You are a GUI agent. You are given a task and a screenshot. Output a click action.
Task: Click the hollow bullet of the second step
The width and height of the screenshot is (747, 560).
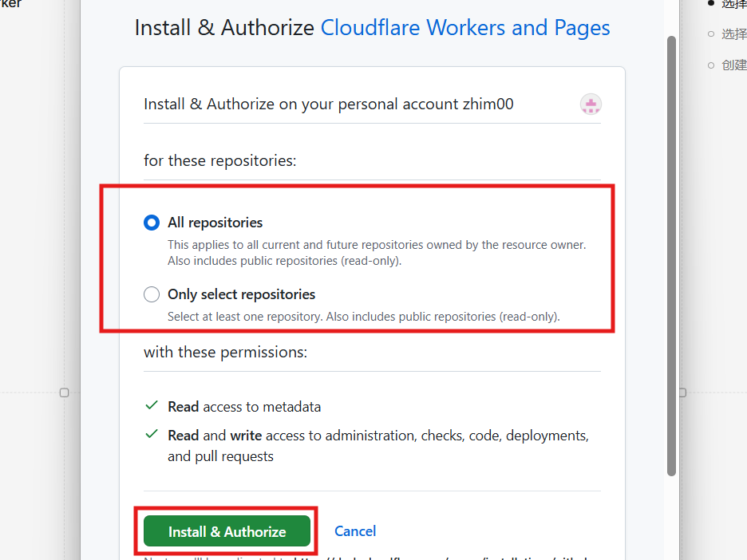tap(711, 34)
